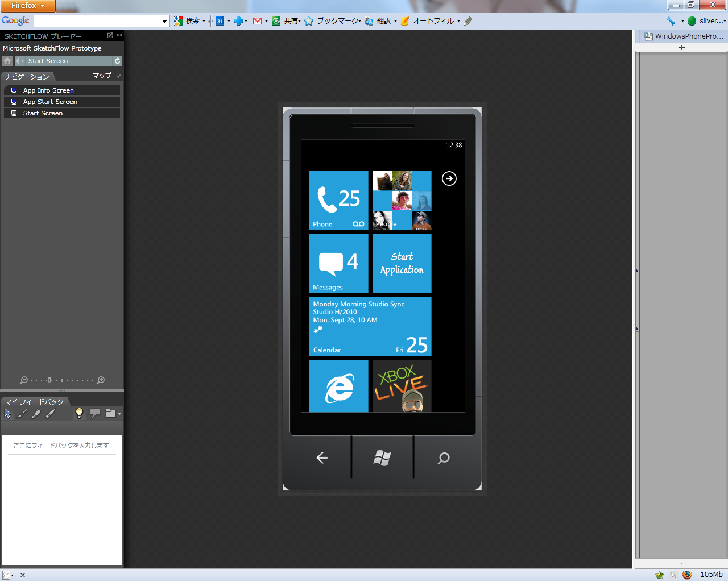Tap the Start Application tile
Screen dimensions: 728x582
coord(402,264)
